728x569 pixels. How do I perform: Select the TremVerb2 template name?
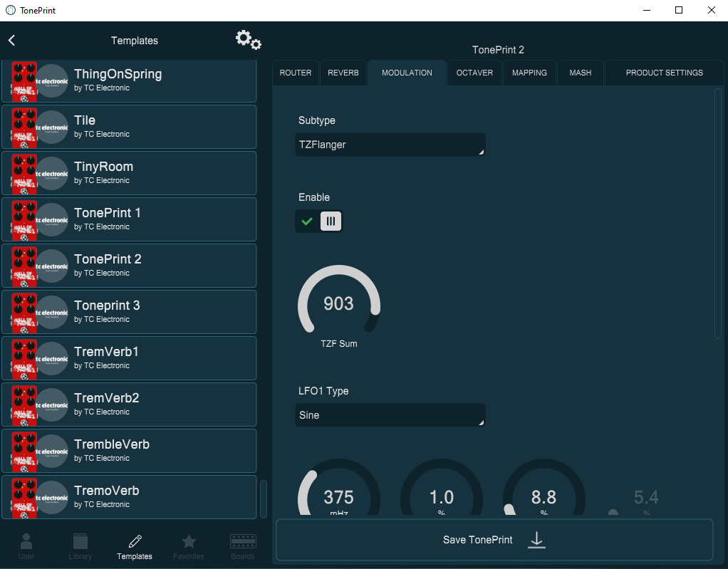tap(107, 398)
